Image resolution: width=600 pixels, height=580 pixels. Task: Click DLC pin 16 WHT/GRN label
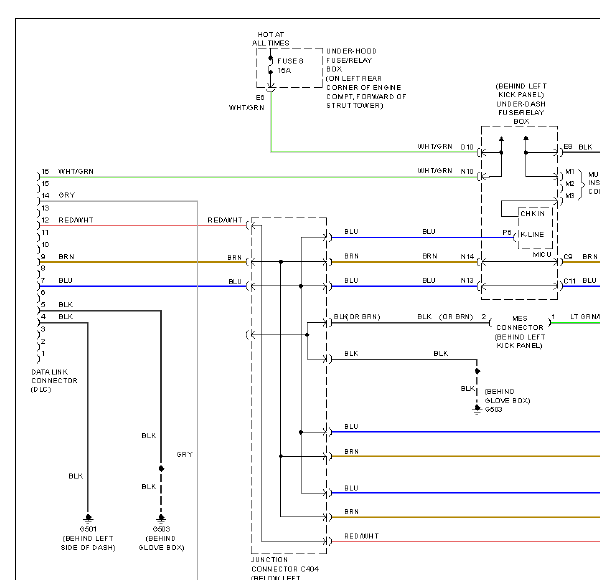tap(75, 171)
